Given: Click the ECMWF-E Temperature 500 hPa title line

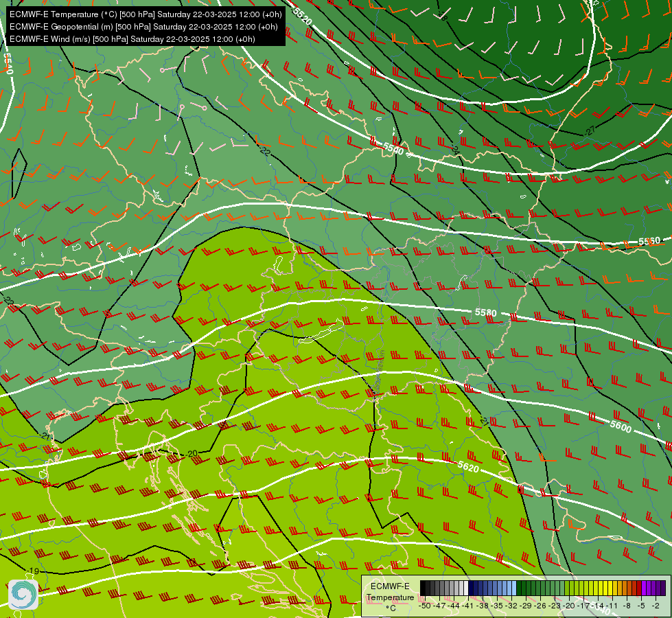Looking at the screenshot, I should (146, 14).
